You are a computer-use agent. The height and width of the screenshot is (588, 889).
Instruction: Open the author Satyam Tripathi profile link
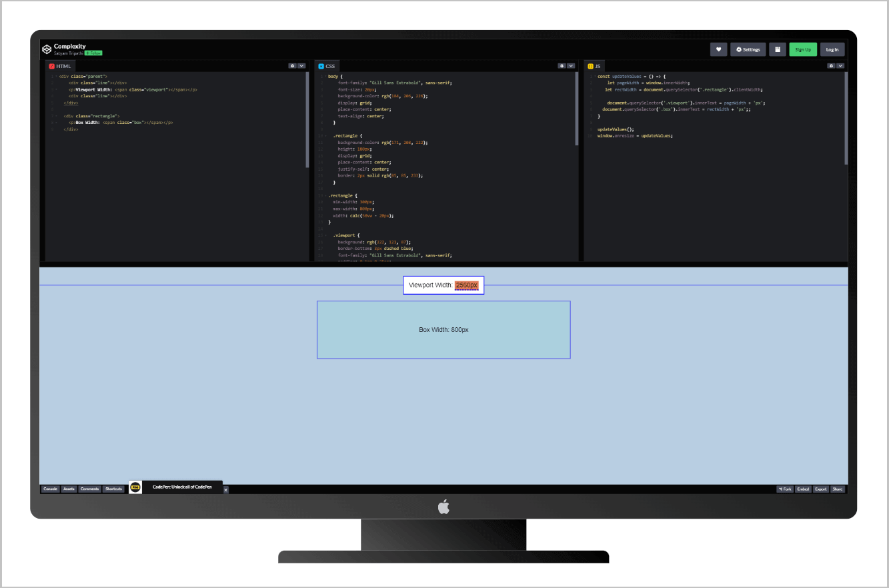tap(69, 53)
